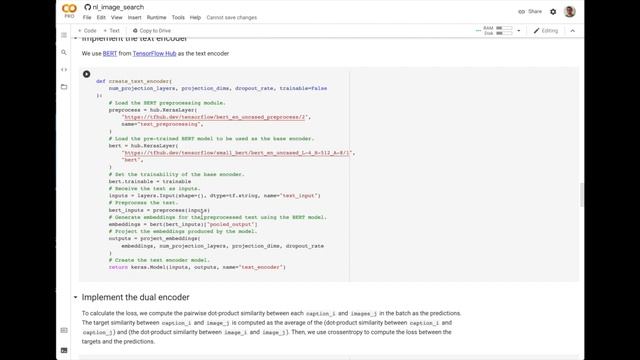640x360 pixels.
Task: Click the GitHub icon beside notebook title
Action: point(87,7)
